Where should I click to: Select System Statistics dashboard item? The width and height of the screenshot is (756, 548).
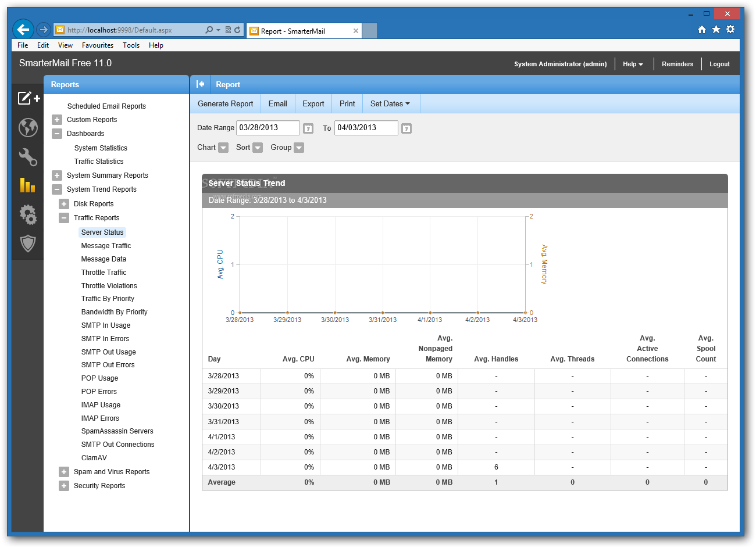pos(101,148)
